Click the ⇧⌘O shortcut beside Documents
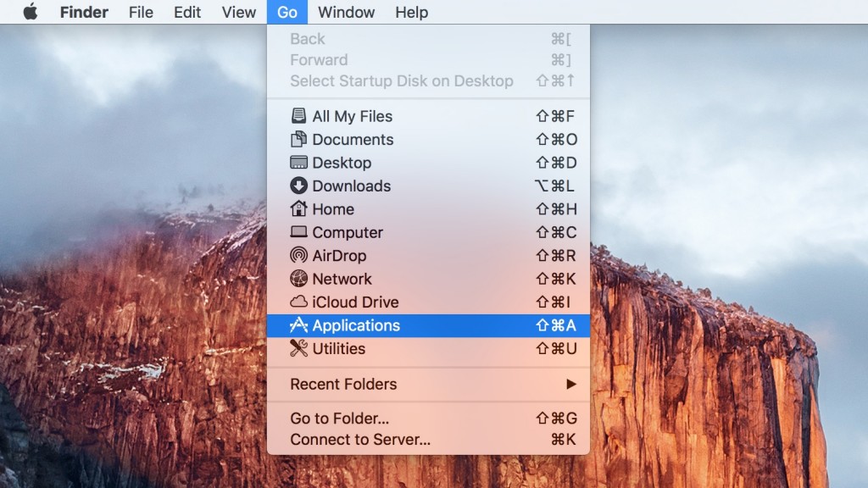 [x=556, y=140]
